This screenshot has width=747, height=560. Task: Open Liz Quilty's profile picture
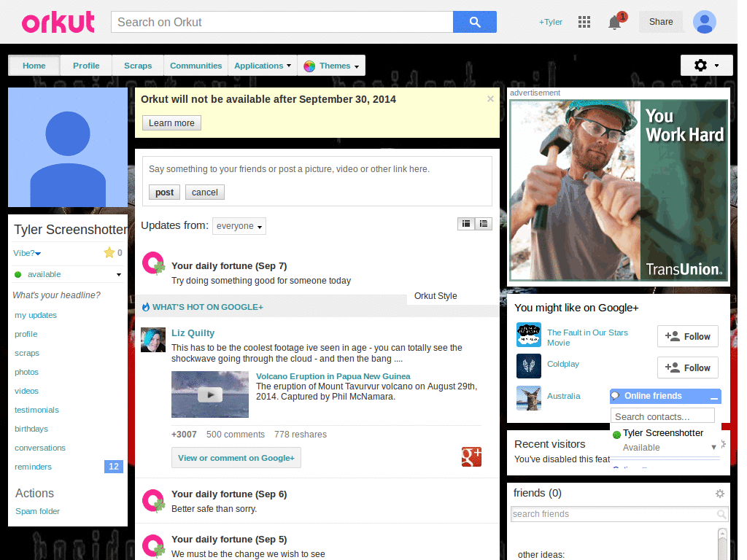[153, 340]
